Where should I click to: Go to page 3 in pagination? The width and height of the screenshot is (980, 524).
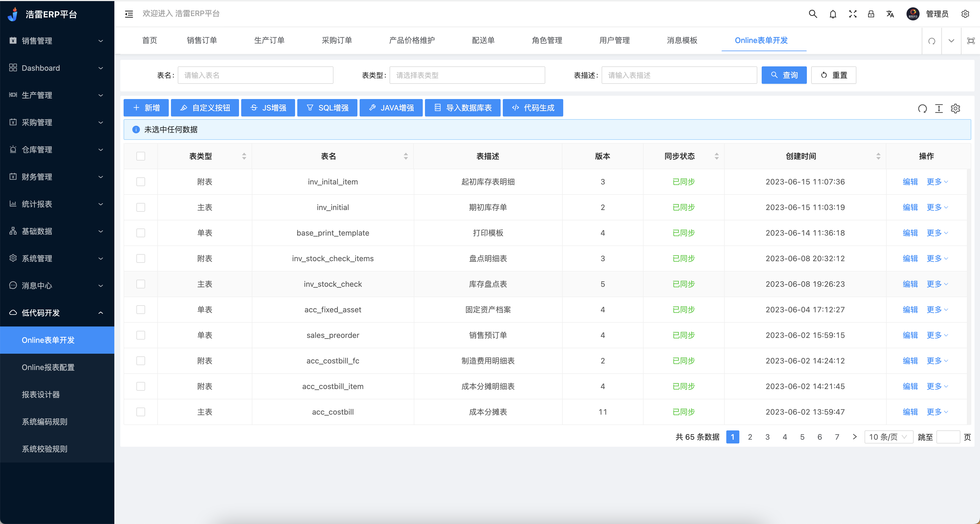767,437
